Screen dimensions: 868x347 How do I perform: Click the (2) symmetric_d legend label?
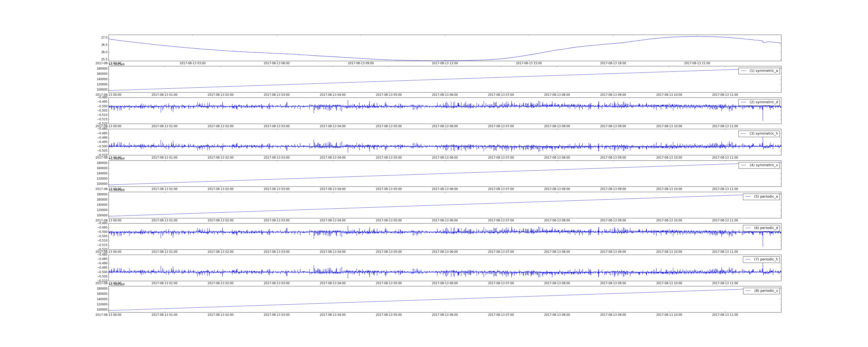coord(763,102)
